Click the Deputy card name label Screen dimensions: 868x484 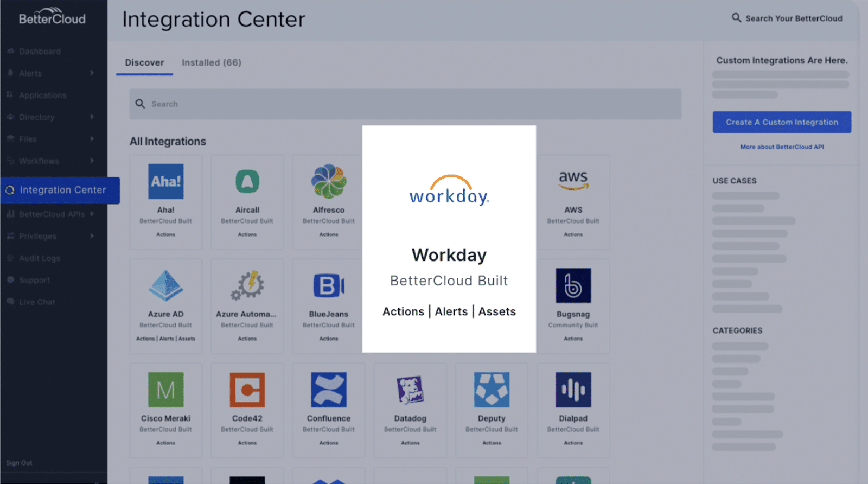tap(492, 418)
